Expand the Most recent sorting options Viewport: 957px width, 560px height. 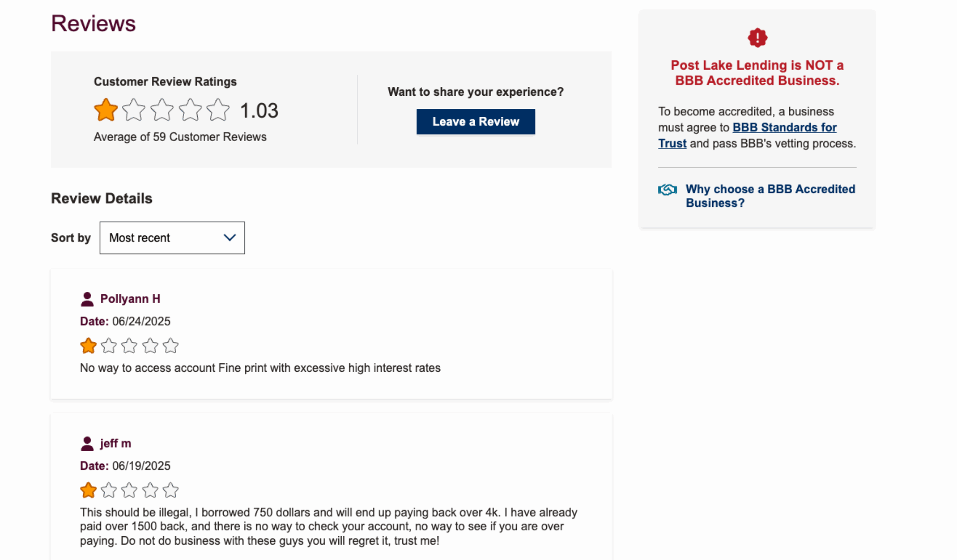[172, 238]
